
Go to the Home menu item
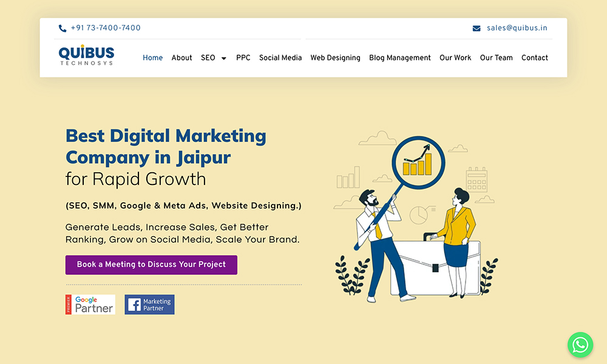tap(152, 58)
